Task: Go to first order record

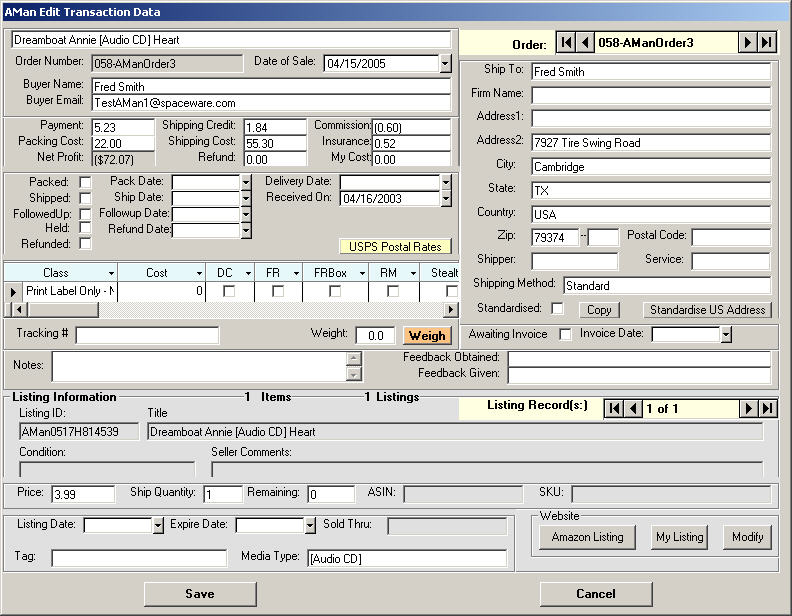Action: tap(566, 43)
